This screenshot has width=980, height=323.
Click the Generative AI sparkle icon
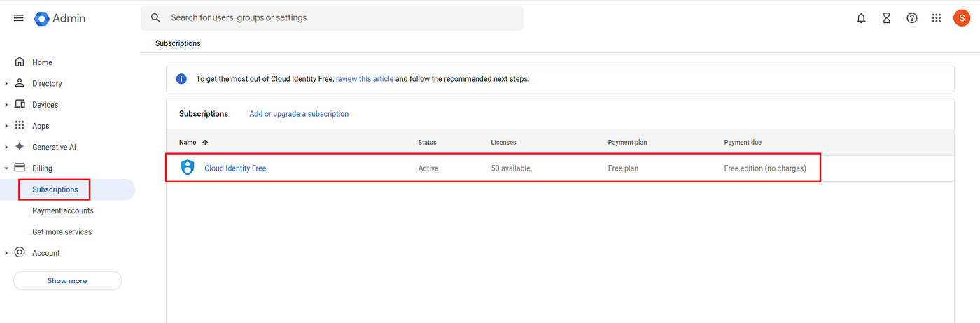coord(20,146)
